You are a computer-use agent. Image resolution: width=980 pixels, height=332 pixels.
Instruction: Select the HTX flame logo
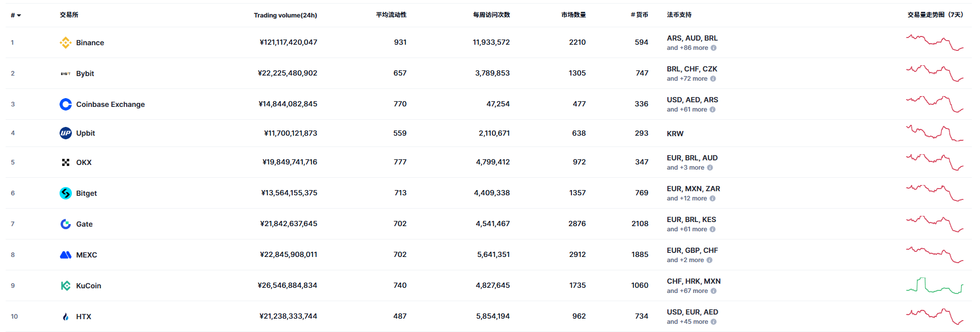tap(65, 316)
